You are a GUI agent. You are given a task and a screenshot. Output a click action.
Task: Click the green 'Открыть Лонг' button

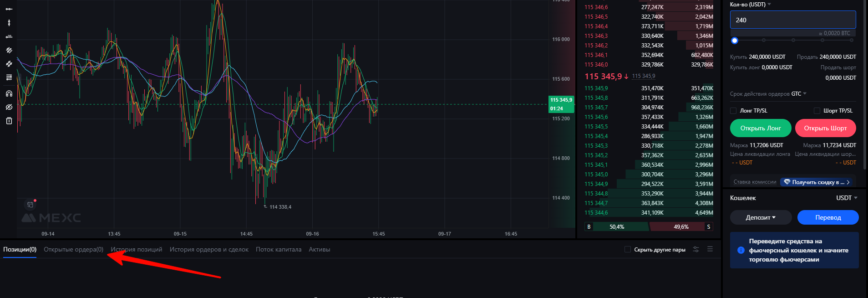761,128
